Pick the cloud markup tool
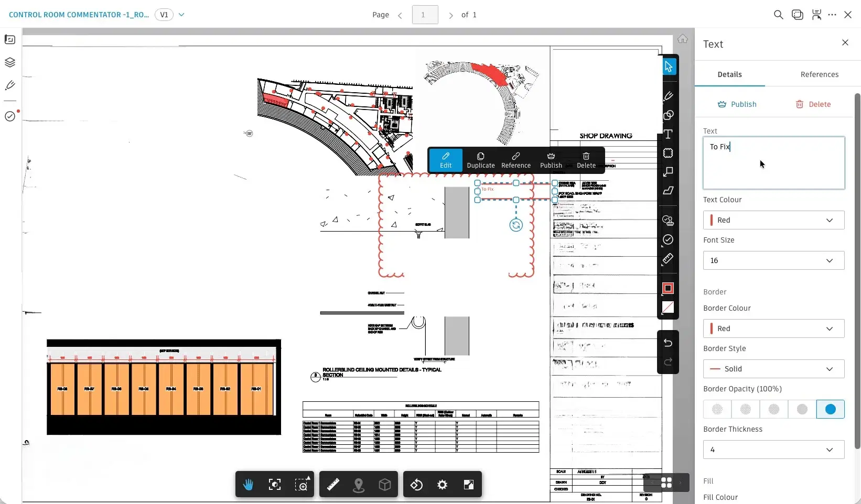This screenshot has height=504, width=861. click(668, 153)
